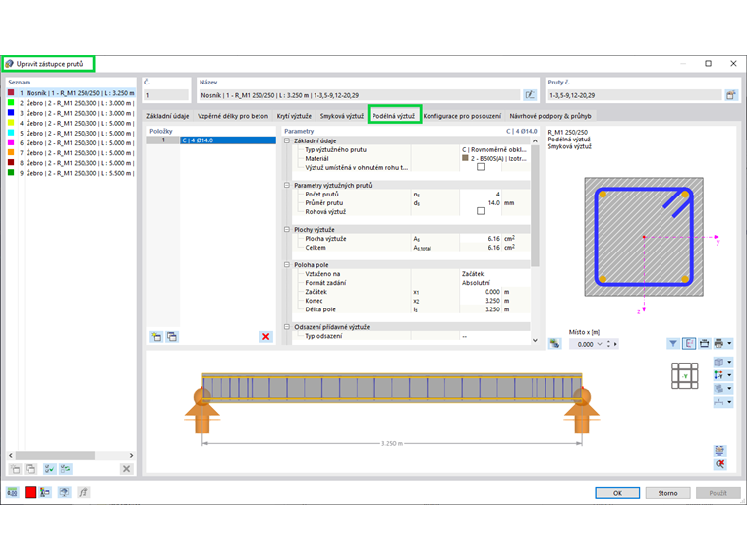The height and width of the screenshot is (560, 747).
Task: Collapse the Plochy výztuže group
Action: [287, 230]
